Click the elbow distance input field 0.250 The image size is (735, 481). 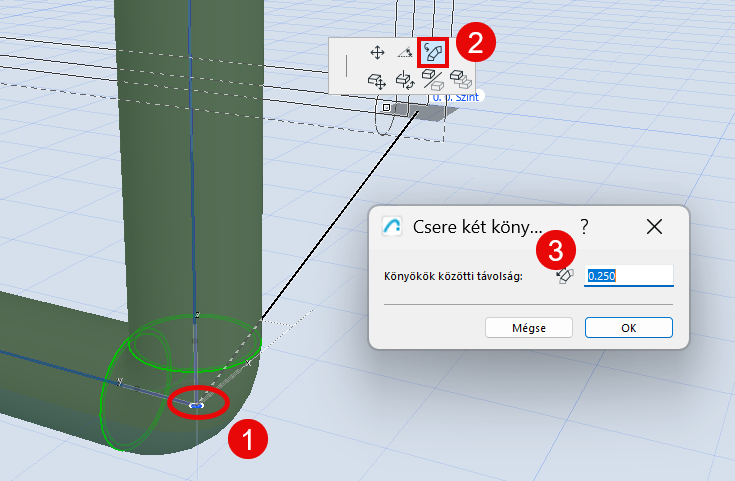(629, 276)
